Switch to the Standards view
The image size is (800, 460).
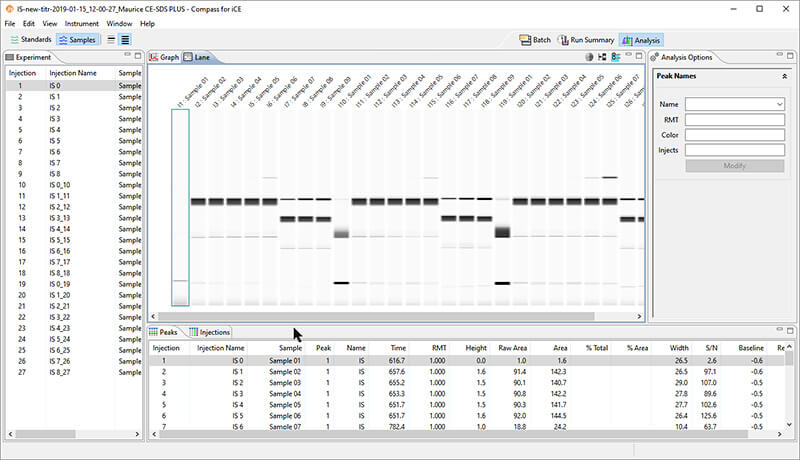tap(31, 40)
